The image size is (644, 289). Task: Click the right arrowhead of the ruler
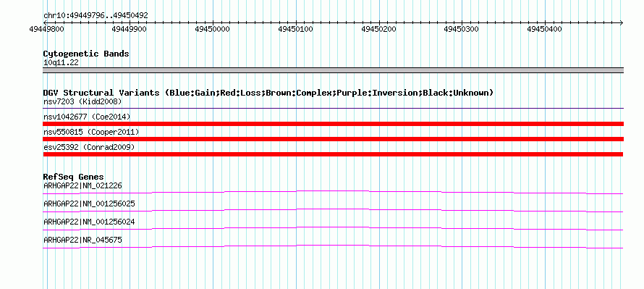[x=621, y=22]
